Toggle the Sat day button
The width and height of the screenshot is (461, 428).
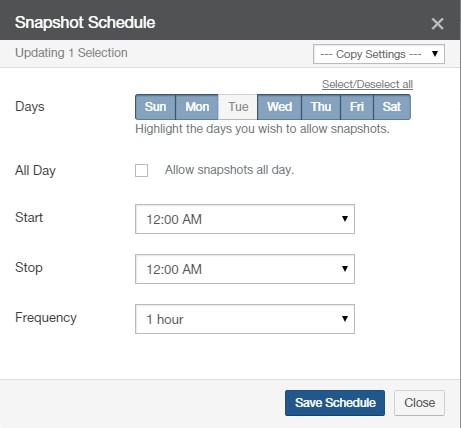tap(392, 107)
